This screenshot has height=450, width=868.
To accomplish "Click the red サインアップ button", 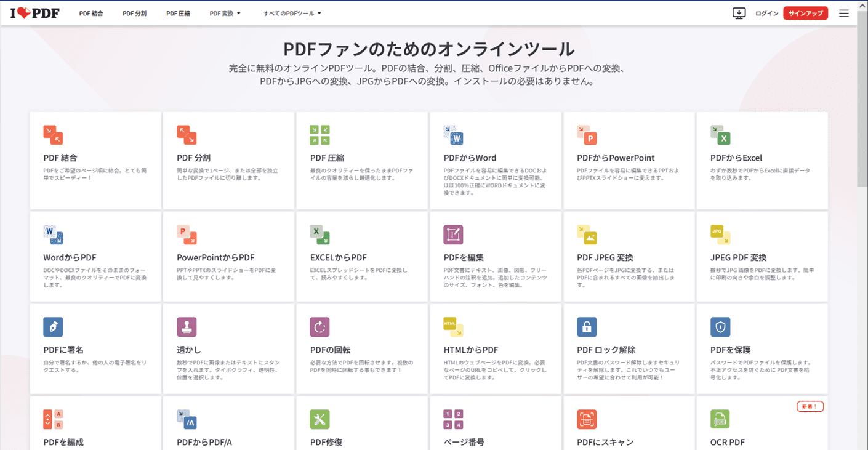I will coord(805,14).
